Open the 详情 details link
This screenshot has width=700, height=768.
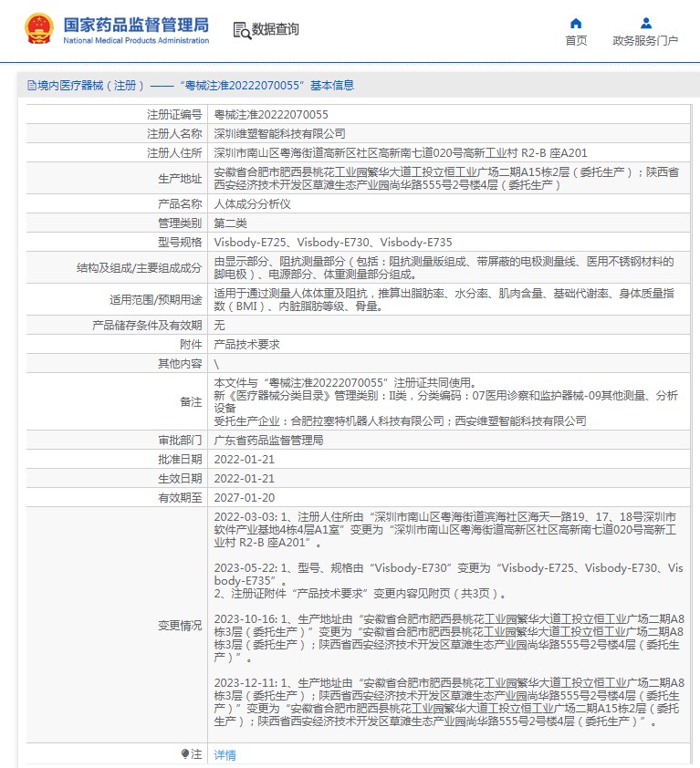pyautogui.click(x=225, y=754)
